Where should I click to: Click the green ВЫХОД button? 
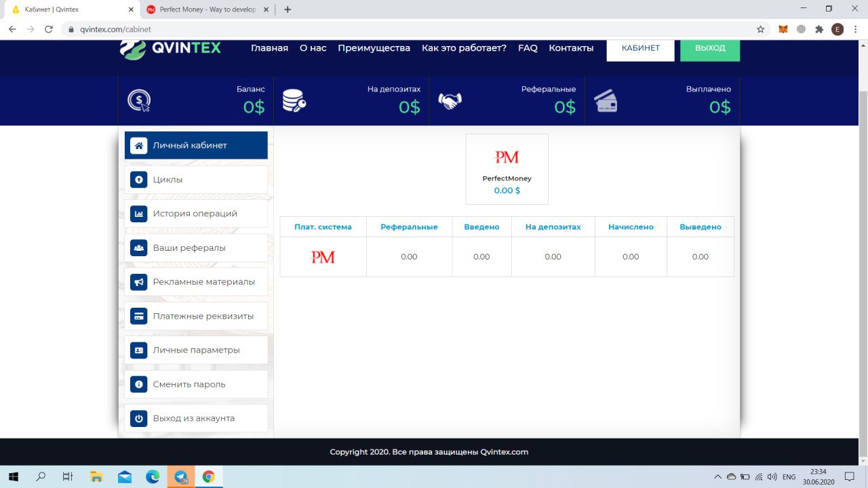click(710, 49)
